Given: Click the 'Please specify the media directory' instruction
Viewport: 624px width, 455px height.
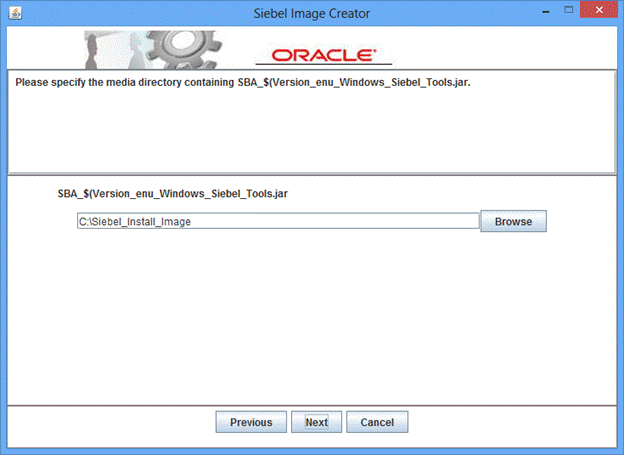Looking at the screenshot, I should 243,82.
